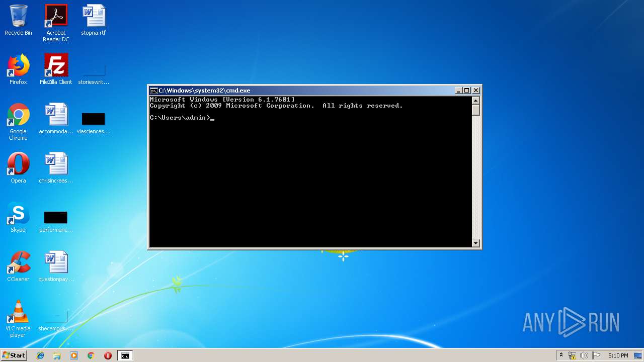Click the cmd.exe taskbar button
The image size is (644, 362).
pos(125,355)
